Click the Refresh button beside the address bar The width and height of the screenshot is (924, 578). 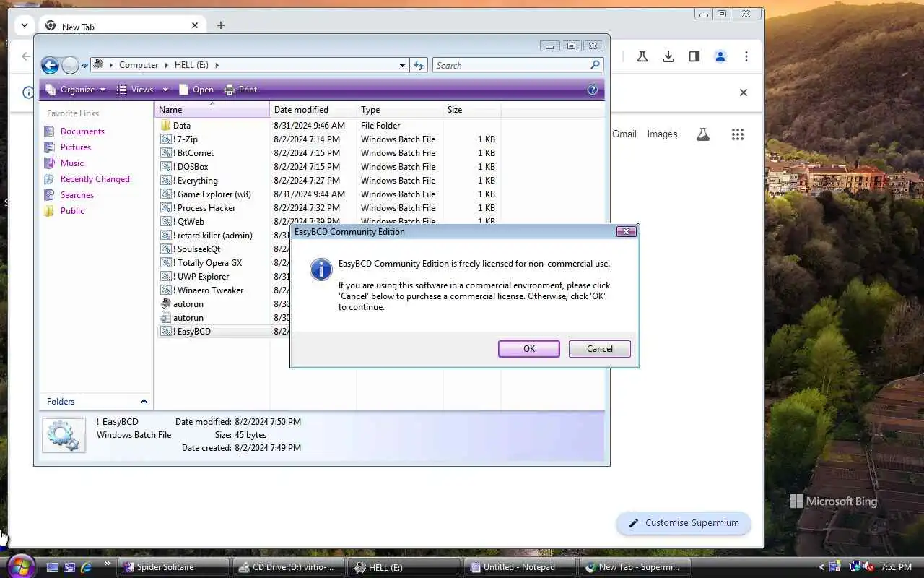pos(419,65)
